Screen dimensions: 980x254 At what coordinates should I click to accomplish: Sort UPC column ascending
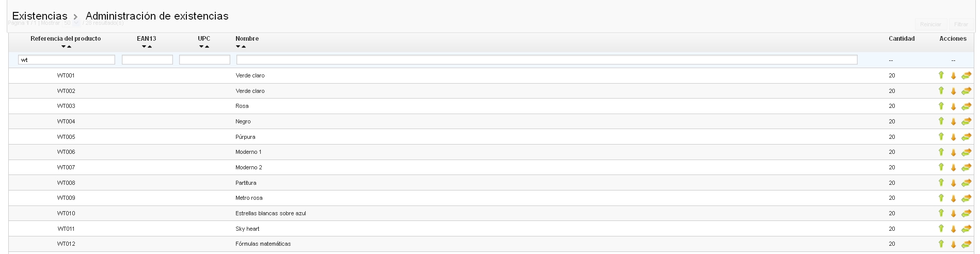[207, 47]
